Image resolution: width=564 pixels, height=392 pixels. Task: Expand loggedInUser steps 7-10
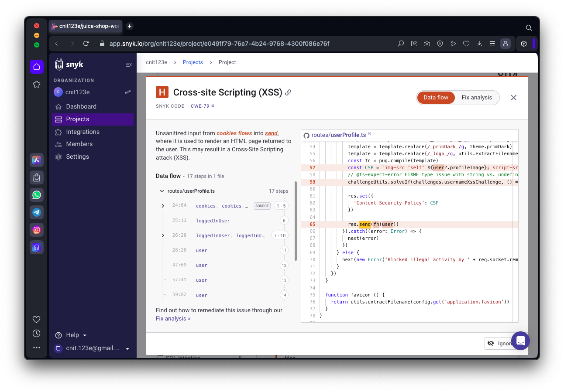pos(163,235)
